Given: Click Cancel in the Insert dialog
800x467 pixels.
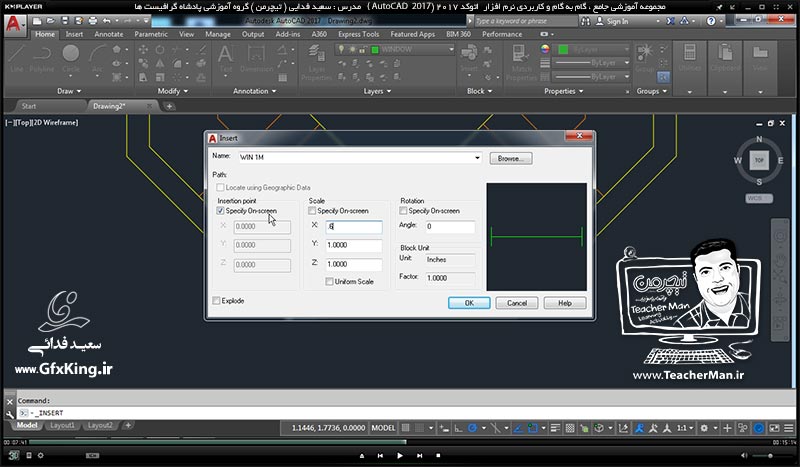Looking at the screenshot, I should coord(517,303).
